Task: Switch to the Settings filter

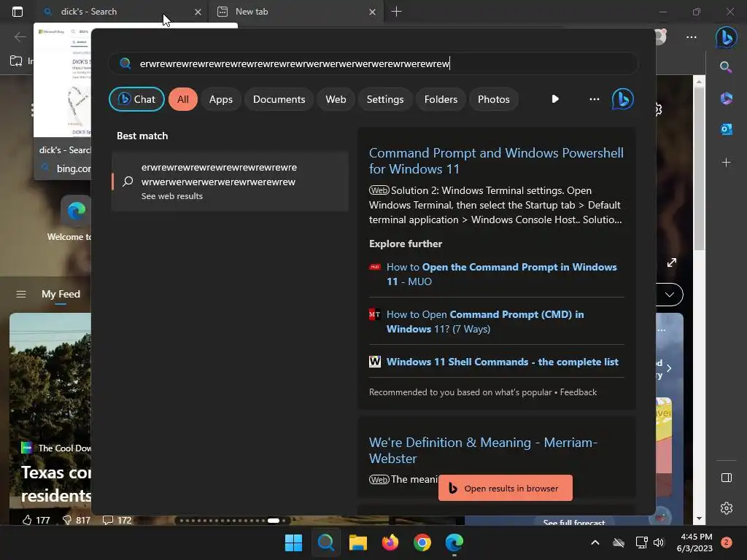Action: 385,99
